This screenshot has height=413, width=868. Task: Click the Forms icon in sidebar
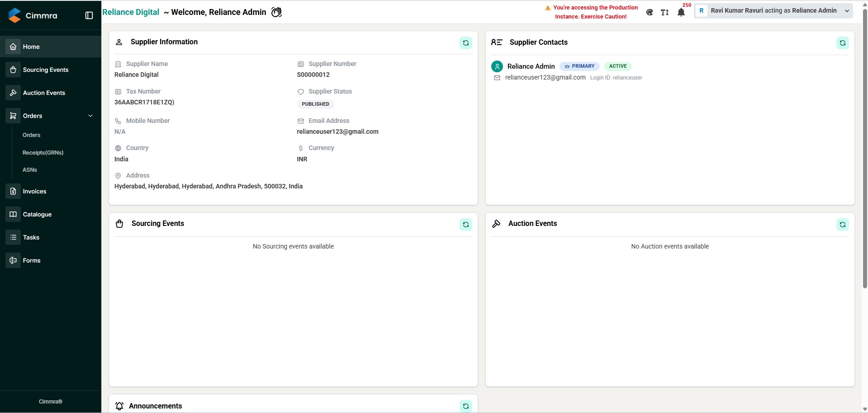[13, 260]
